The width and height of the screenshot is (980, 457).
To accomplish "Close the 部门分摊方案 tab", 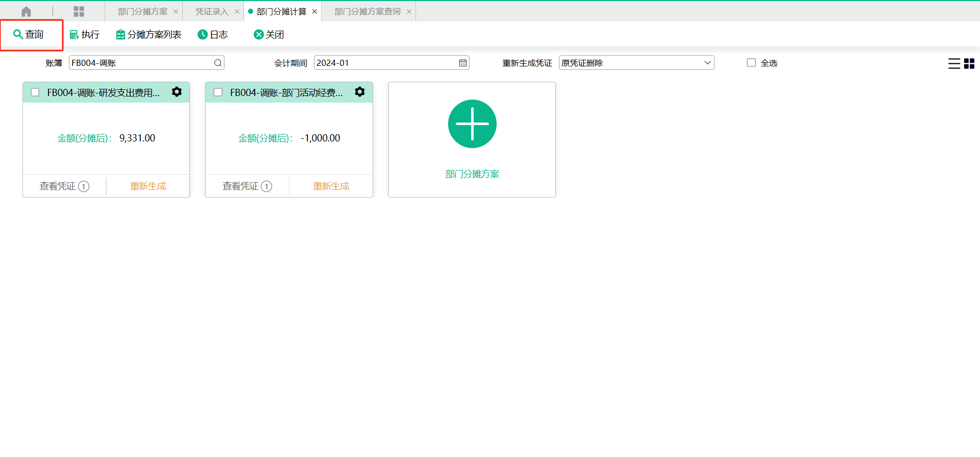I will coord(176,11).
